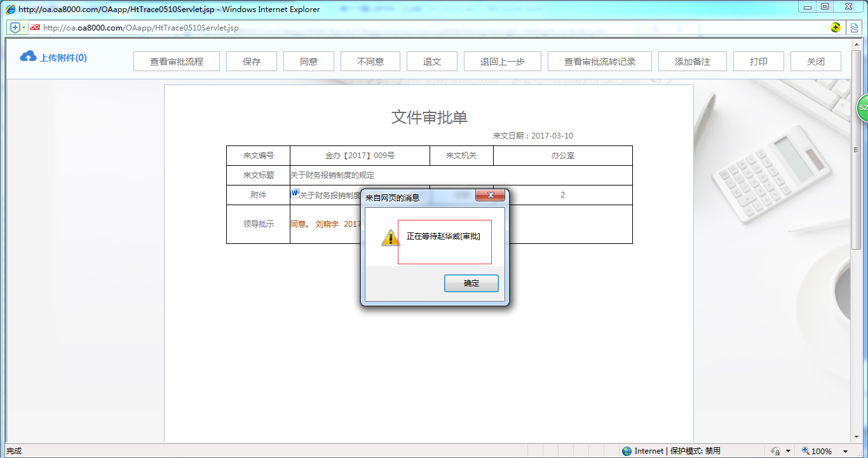The width and height of the screenshot is (868, 458).
Task: Click the 保护模式: 禁用 status text
Action: (695, 451)
